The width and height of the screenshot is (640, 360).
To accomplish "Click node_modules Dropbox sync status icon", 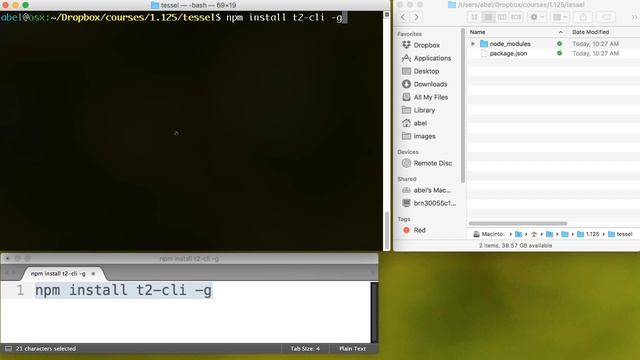I will point(559,44).
